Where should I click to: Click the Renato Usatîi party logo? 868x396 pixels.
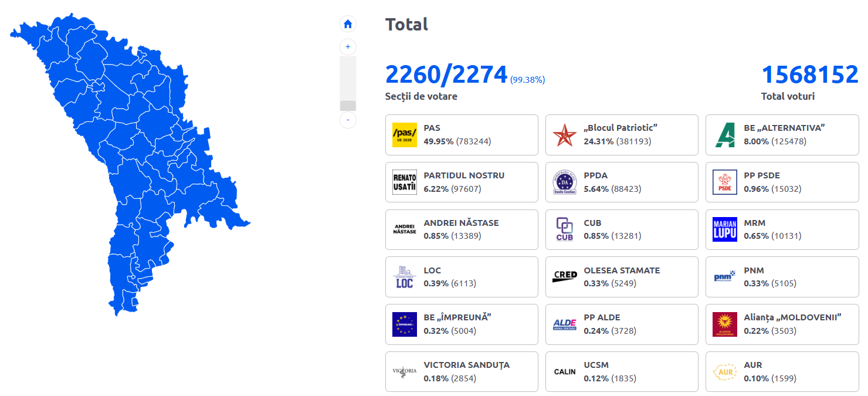point(404,182)
